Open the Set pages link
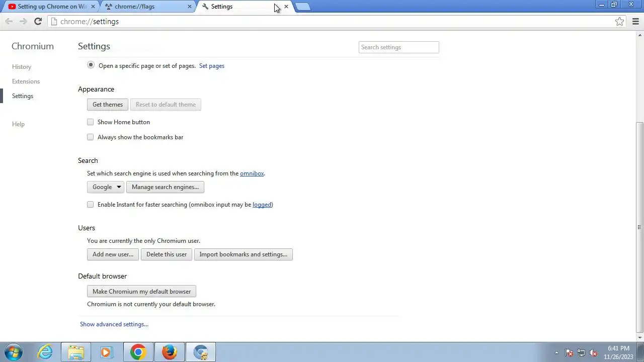 tap(212, 66)
